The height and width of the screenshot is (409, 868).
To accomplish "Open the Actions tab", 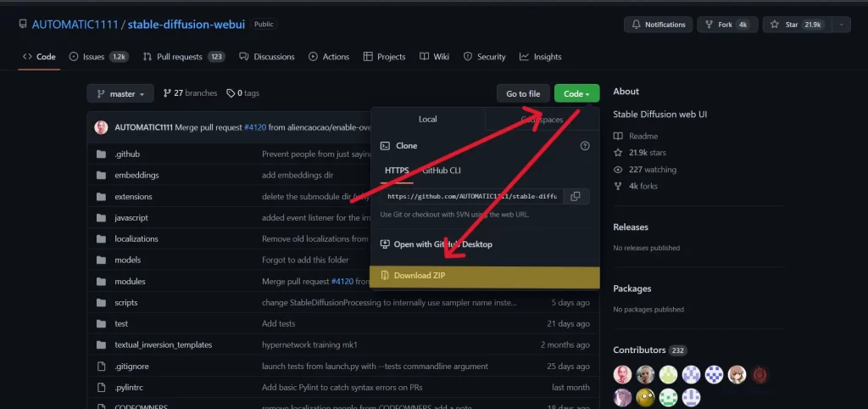I will click(x=329, y=57).
